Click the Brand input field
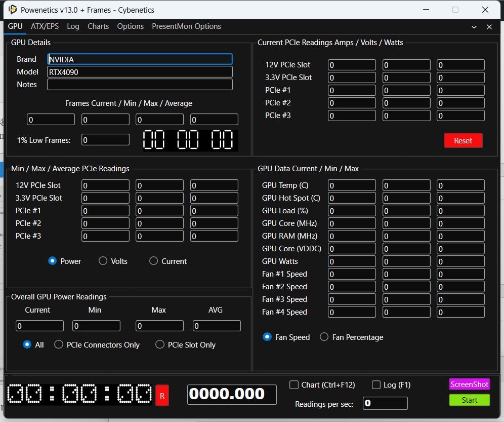The image size is (504, 422). [x=140, y=59]
